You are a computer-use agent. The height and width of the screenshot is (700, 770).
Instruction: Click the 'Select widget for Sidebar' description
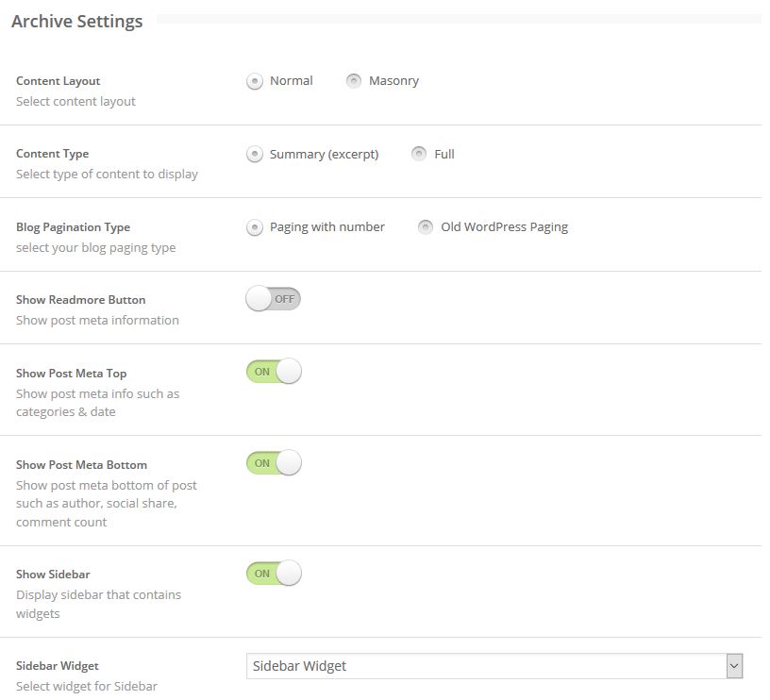coord(87,687)
